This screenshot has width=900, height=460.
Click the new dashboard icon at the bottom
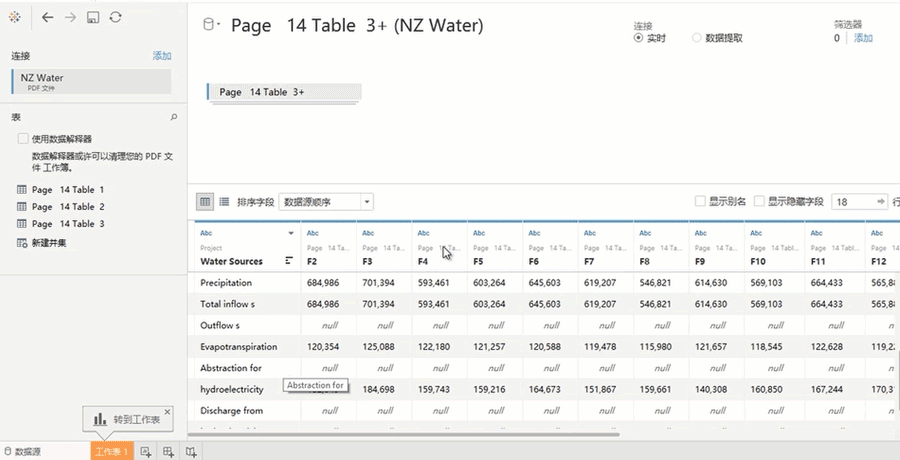click(x=168, y=452)
